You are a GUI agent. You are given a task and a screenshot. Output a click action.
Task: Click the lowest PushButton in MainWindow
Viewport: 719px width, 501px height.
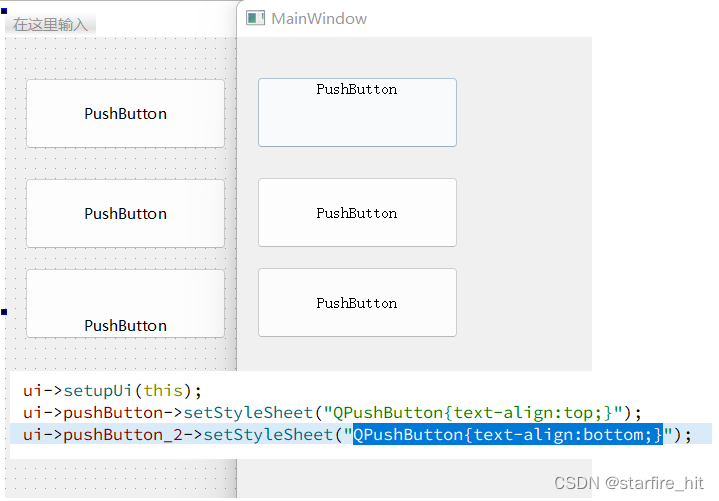click(x=357, y=303)
